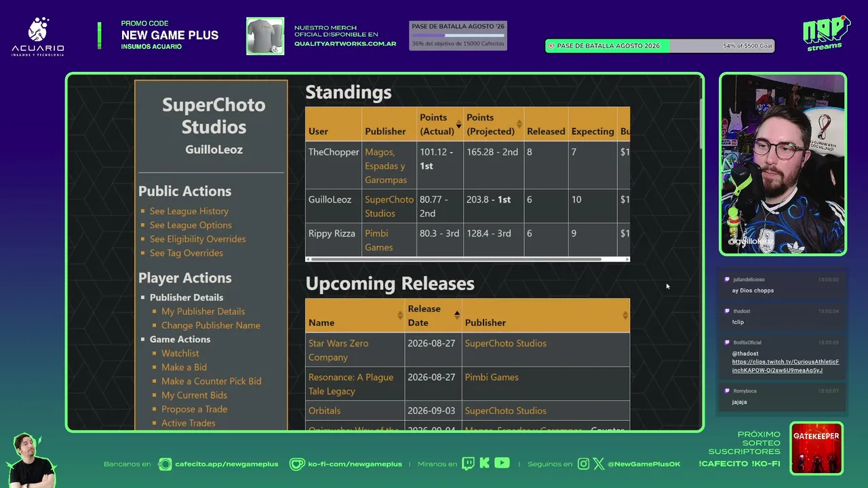This screenshot has width=868, height=488.
Task: Sort upcoming releases by Release Date arrows
Action: coord(457,315)
